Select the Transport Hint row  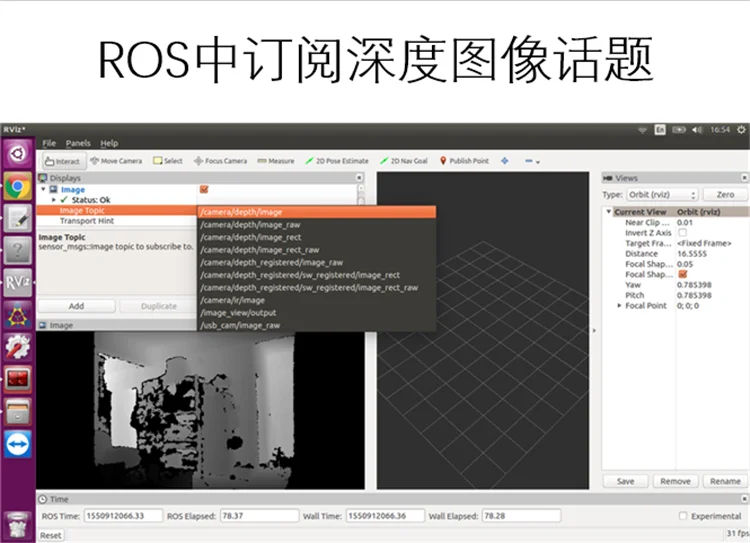click(116, 221)
